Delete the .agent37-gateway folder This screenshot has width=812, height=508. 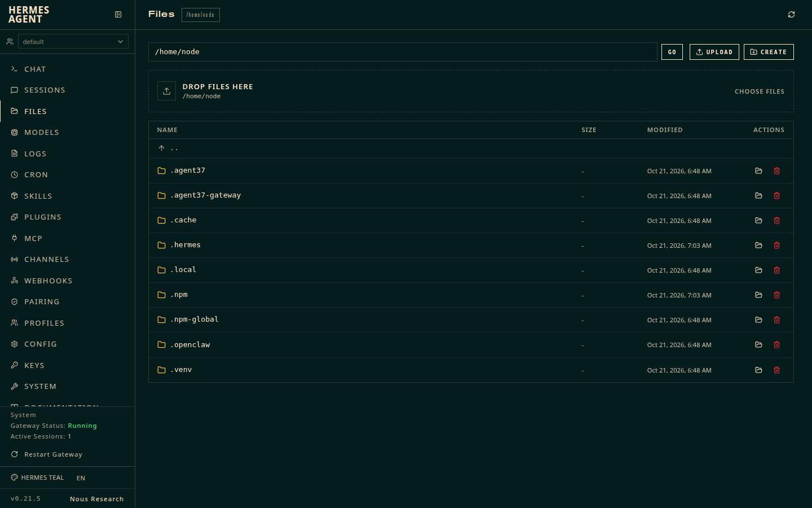tap(776, 196)
